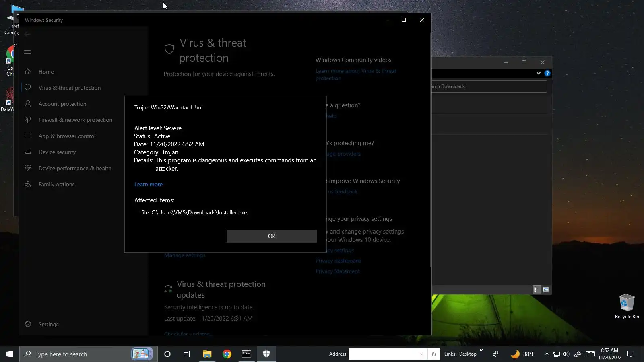Image resolution: width=644 pixels, height=362 pixels.
Task: Open the network status tray icon
Action: (x=557, y=354)
